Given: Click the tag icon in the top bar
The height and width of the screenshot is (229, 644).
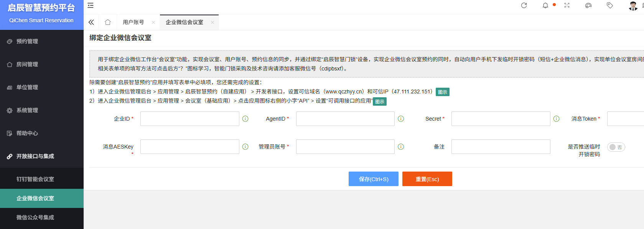Looking at the screenshot, I should click(610, 5).
